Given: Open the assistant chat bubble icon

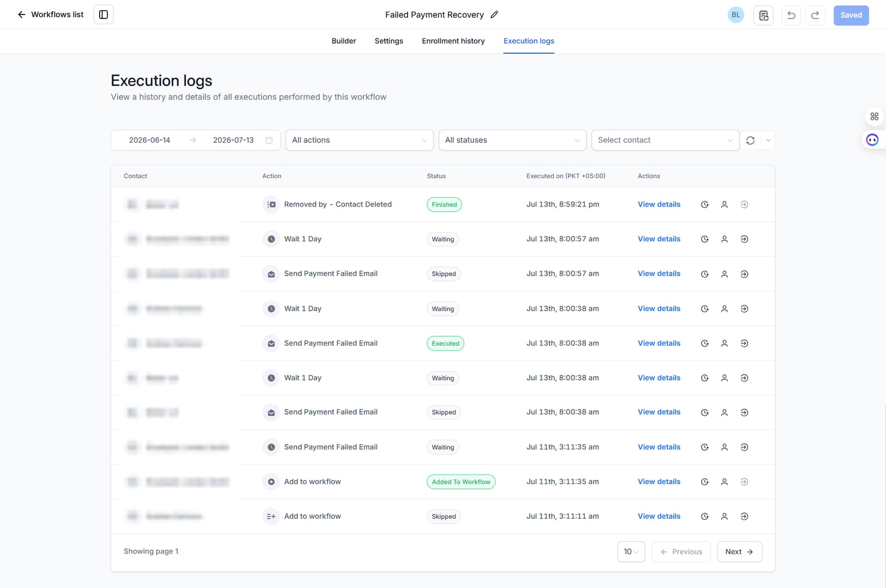Looking at the screenshot, I should [872, 140].
